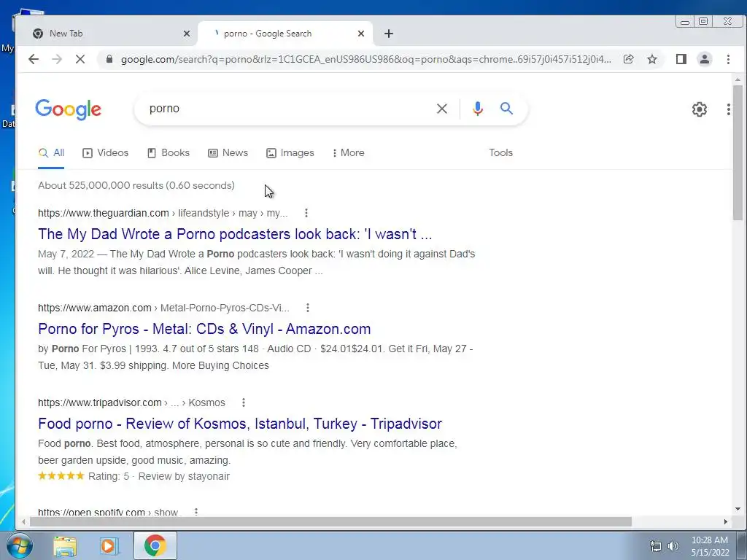Submit search with magnifier icon
747x560 pixels.
(x=506, y=109)
